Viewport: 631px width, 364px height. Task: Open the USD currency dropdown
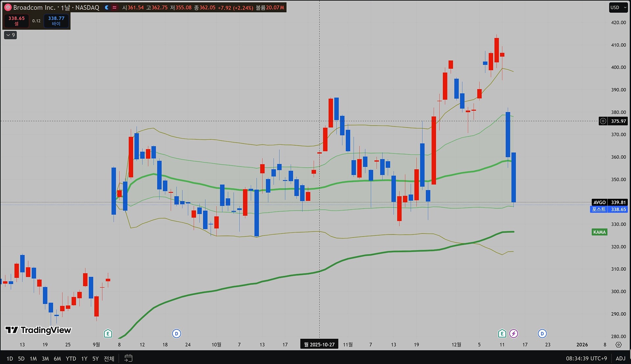click(x=618, y=8)
